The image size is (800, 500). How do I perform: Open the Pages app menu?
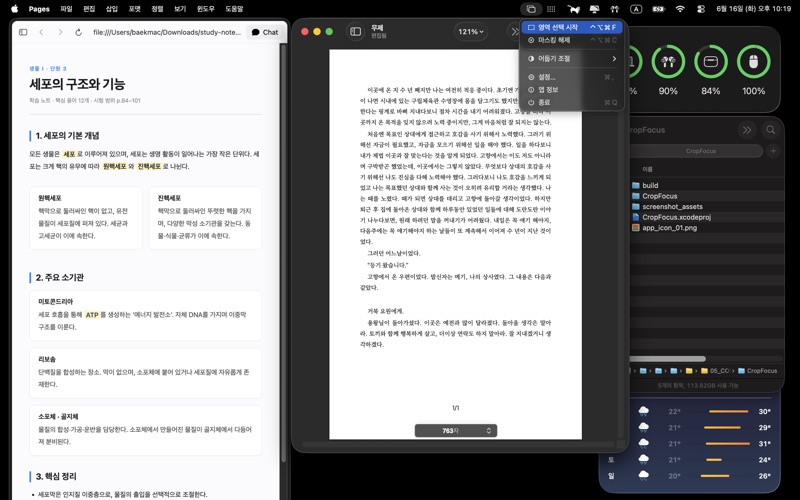tap(39, 9)
